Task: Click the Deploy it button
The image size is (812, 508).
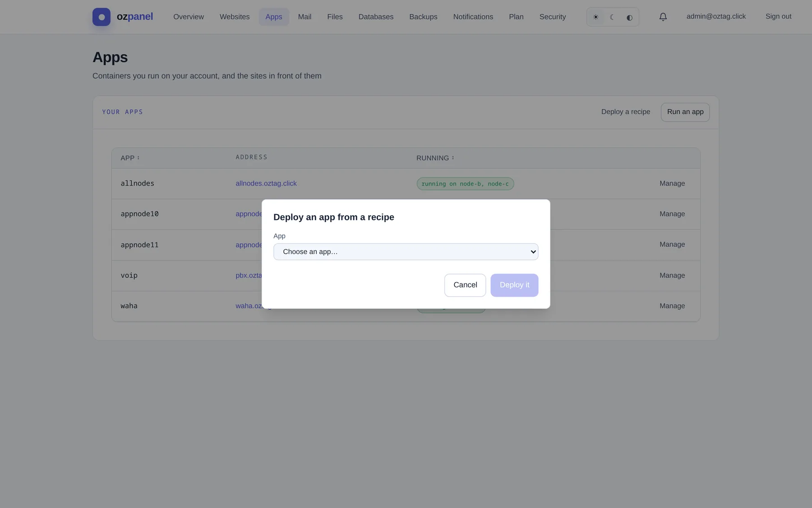Action: tap(514, 285)
